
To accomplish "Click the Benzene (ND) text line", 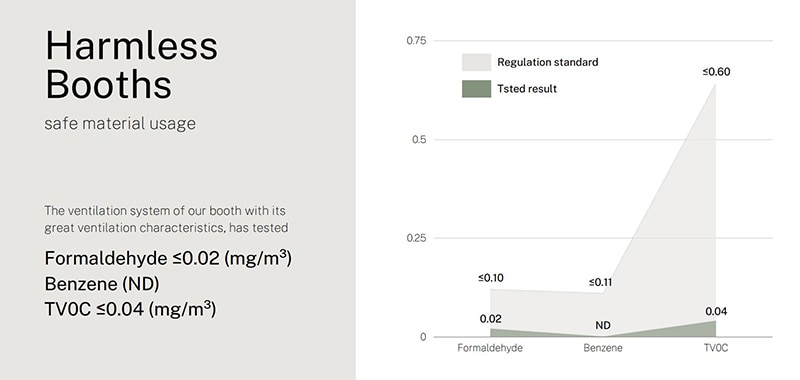I will pos(102,284).
